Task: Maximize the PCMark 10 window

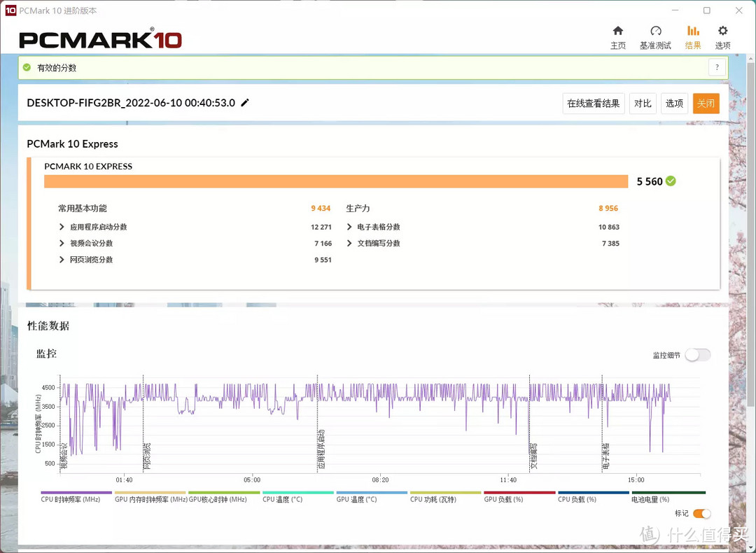Action: click(707, 10)
